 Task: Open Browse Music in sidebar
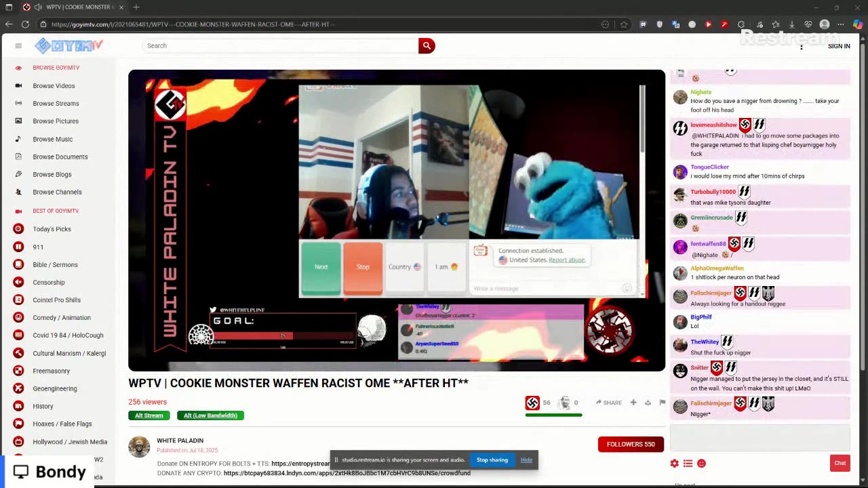tap(52, 139)
